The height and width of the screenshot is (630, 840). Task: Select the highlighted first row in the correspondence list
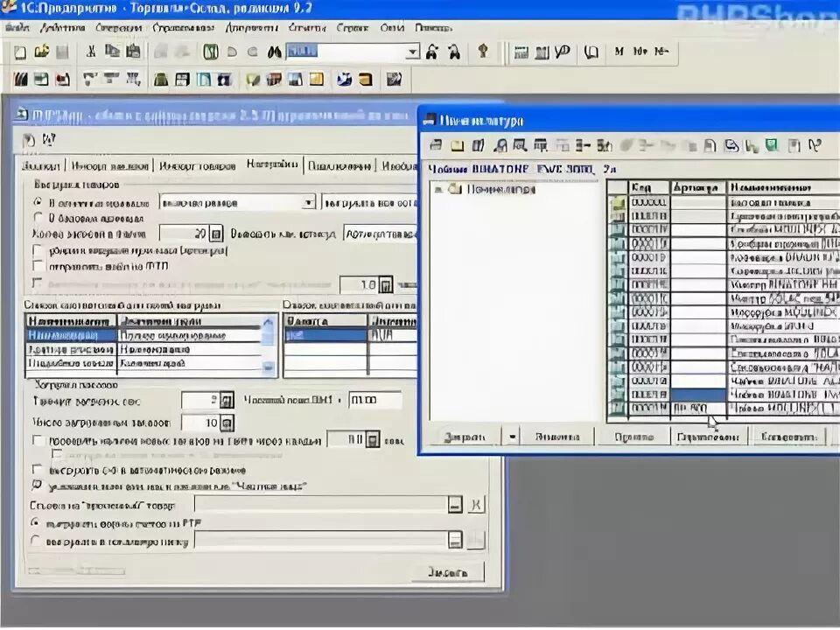[x=144, y=335]
